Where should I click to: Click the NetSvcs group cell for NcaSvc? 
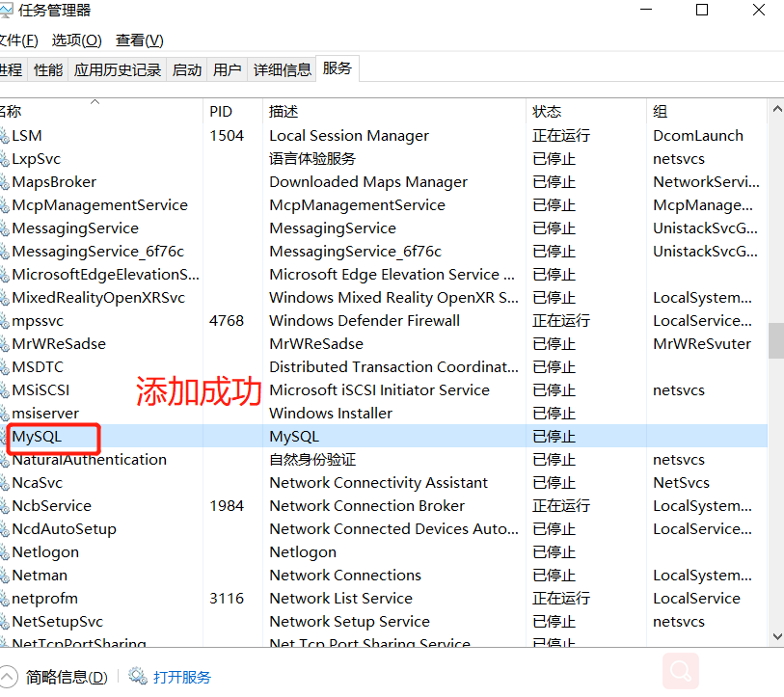click(681, 483)
